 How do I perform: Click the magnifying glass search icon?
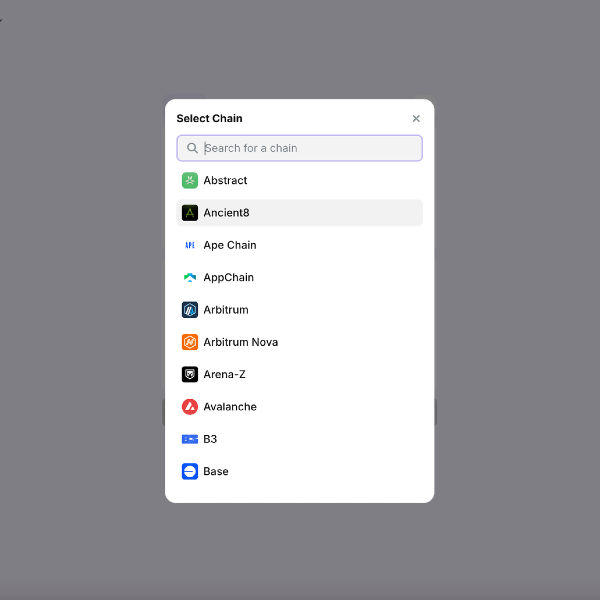[192, 148]
